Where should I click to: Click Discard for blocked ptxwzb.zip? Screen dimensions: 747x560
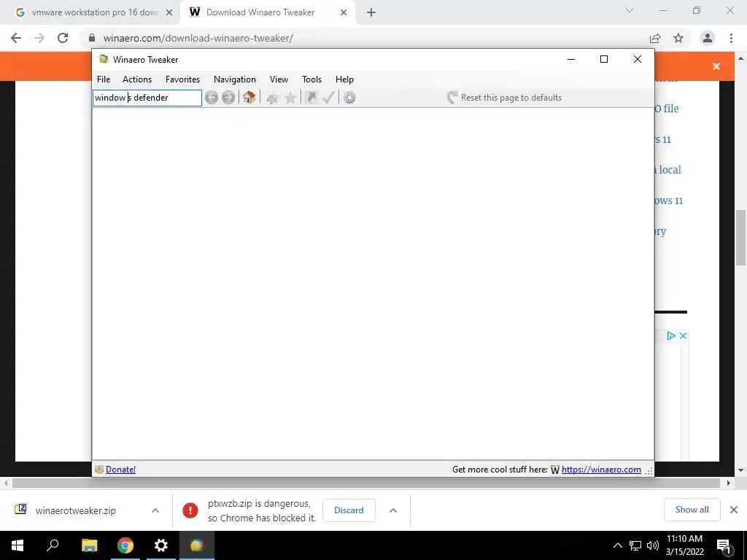pyautogui.click(x=349, y=510)
